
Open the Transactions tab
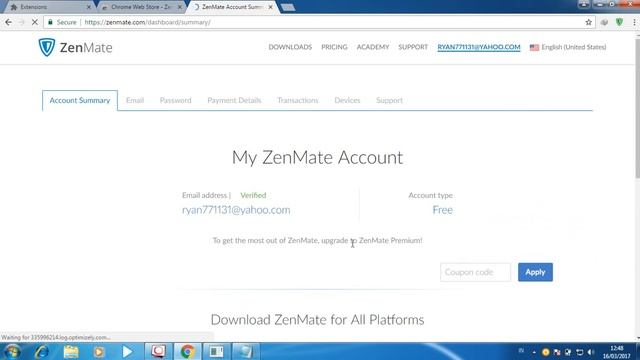tap(298, 100)
